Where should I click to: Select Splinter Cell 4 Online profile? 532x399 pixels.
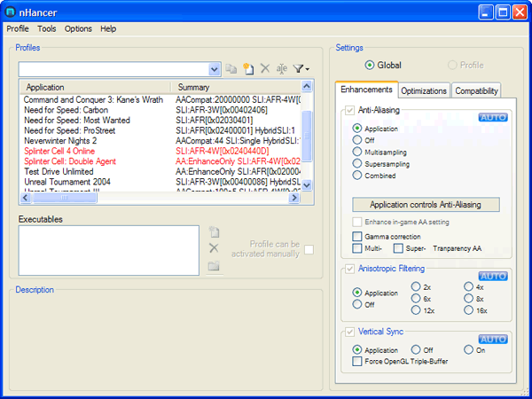(59, 151)
